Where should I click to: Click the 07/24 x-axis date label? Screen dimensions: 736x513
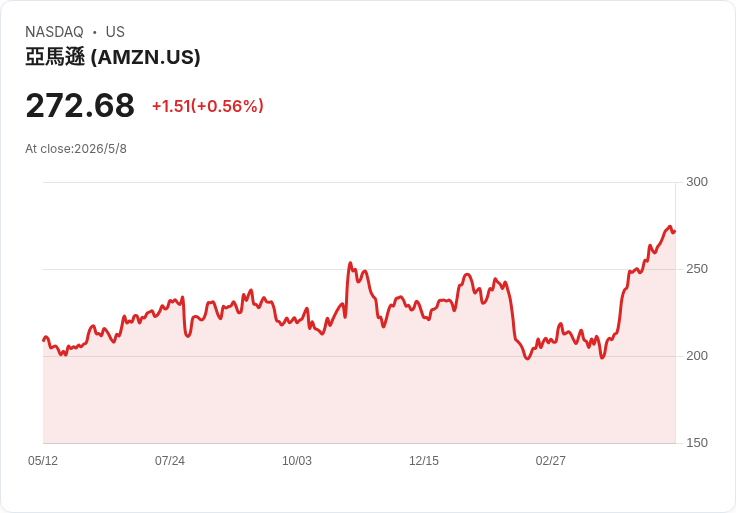[170, 461]
